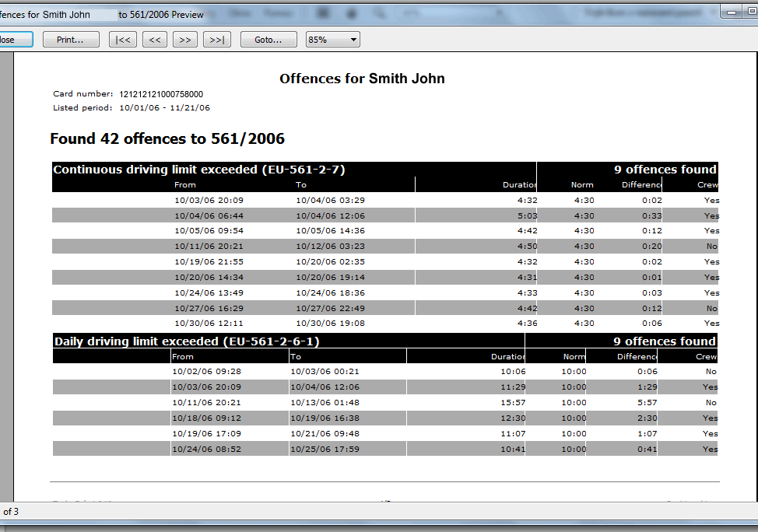
Task: Click duration value 4:50
Action: click(528, 246)
